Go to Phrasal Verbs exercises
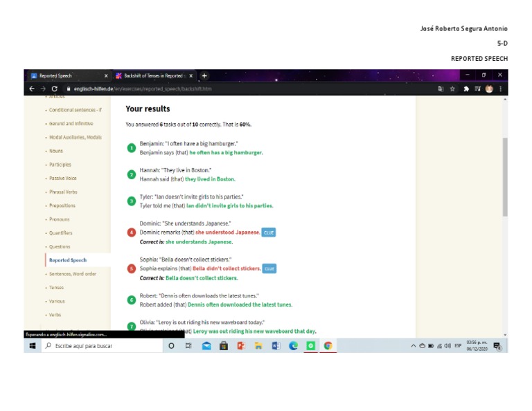The width and height of the screenshot is (532, 411). tap(62, 192)
